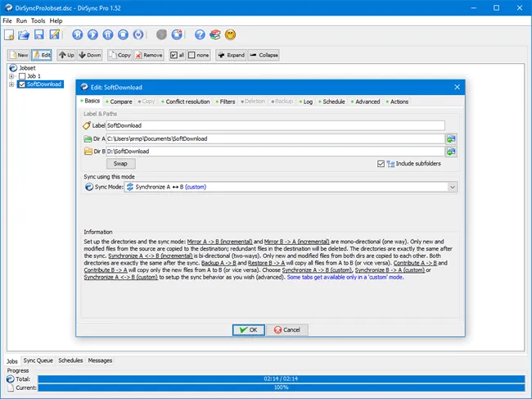Viewport: 532px width, 399px height.
Task: Open a jobset with the folder icon
Action: pyautogui.click(x=25, y=34)
